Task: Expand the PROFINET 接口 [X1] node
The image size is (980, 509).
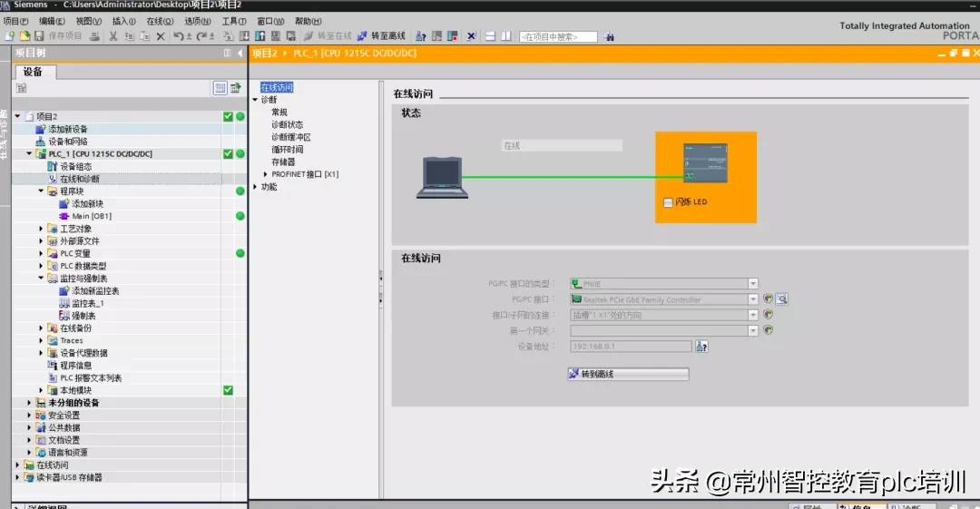Action: point(265,174)
